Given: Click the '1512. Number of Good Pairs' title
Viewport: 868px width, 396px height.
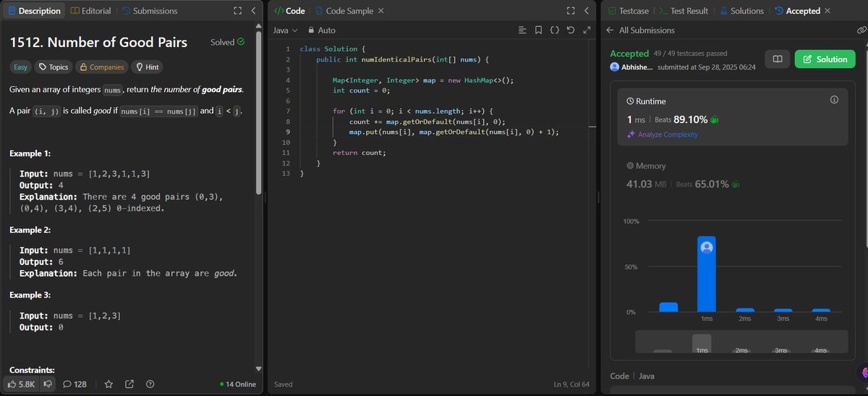Looking at the screenshot, I should 99,42.
